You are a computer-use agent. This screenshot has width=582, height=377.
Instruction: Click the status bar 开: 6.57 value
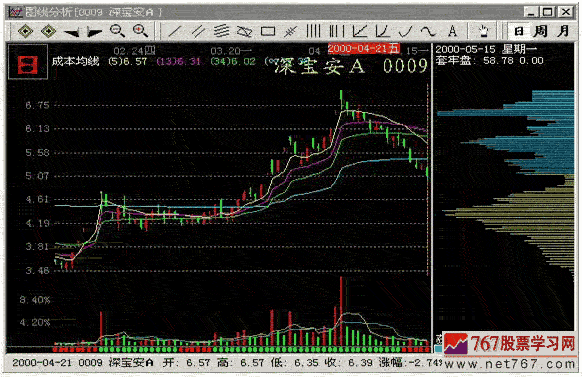click(x=187, y=363)
